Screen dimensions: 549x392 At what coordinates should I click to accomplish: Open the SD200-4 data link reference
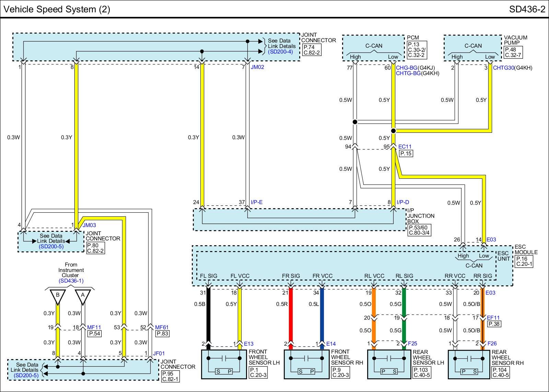(x=280, y=52)
